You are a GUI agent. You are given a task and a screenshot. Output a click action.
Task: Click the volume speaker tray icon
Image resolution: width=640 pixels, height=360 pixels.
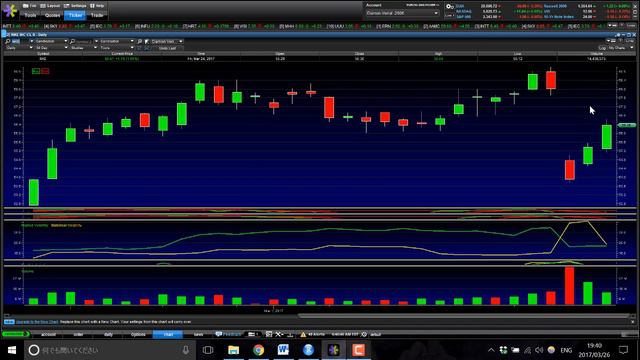pyautogui.click(x=539, y=350)
